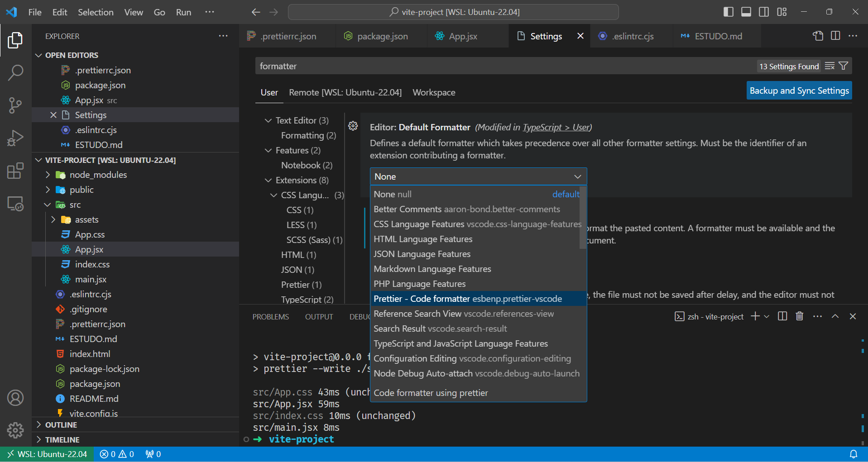Open the Run and Debug view
This screenshot has height=462, width=868.
(15, 138)
